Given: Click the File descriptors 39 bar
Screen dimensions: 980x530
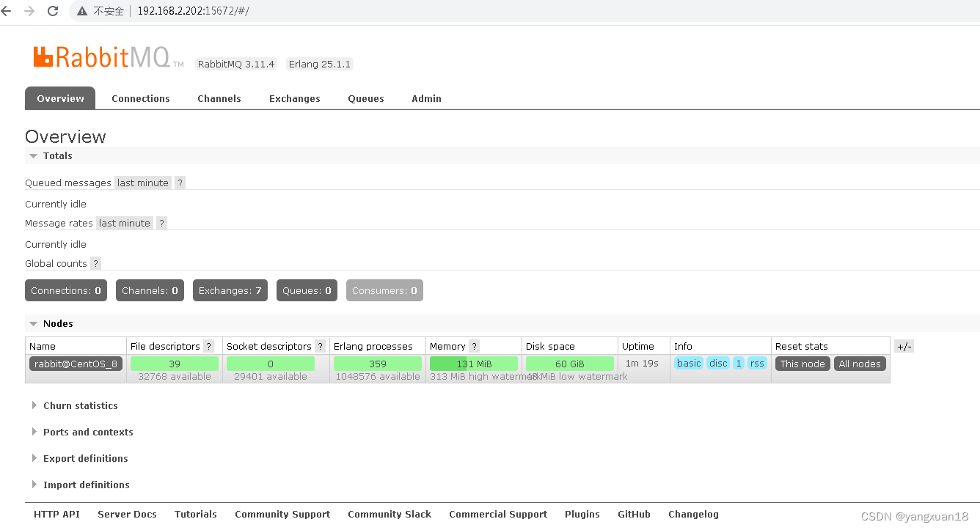Looking at the screenshot, I should (x=175, y=364).
